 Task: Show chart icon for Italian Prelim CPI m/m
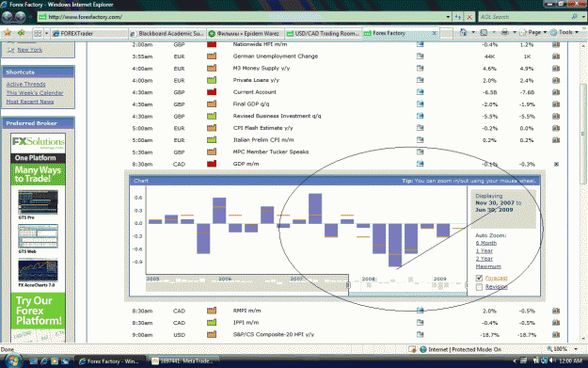tap(556, 140)
